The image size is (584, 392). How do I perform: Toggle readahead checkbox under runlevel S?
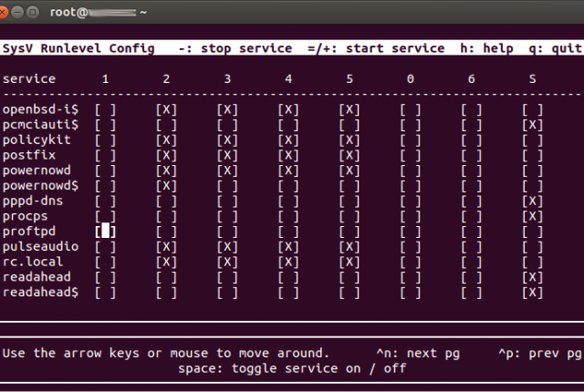point(532,277)
